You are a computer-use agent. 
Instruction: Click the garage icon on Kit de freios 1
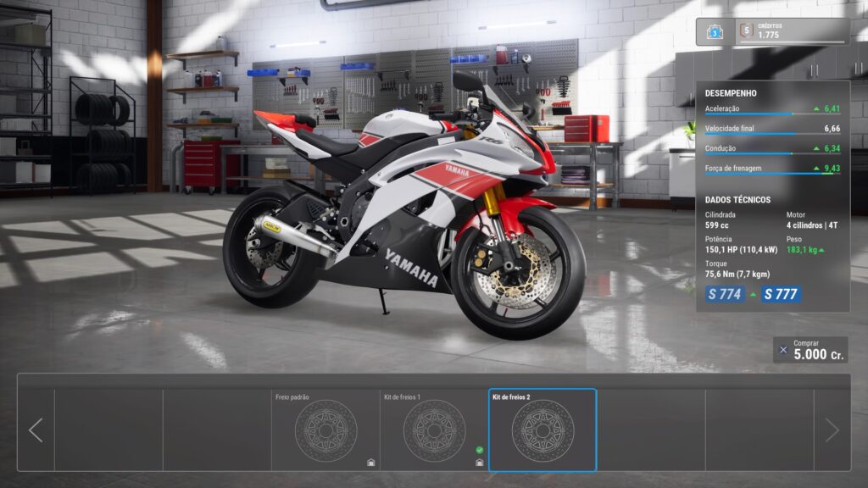[480, 463]
